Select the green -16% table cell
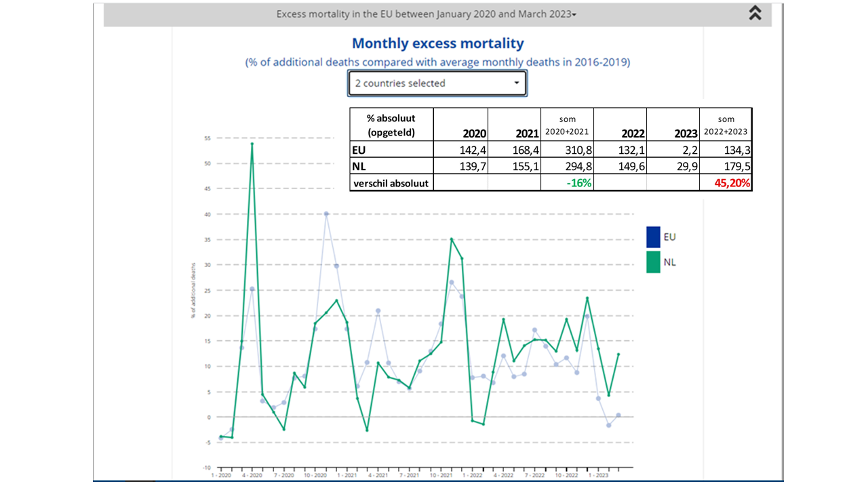868x488 pixels. 567,183
